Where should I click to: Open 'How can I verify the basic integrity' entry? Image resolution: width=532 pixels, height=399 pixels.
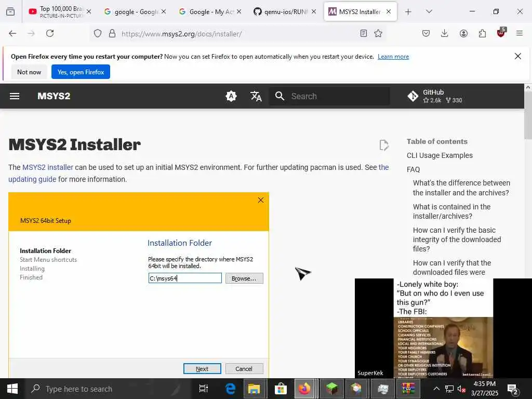(x=457, y=240)
